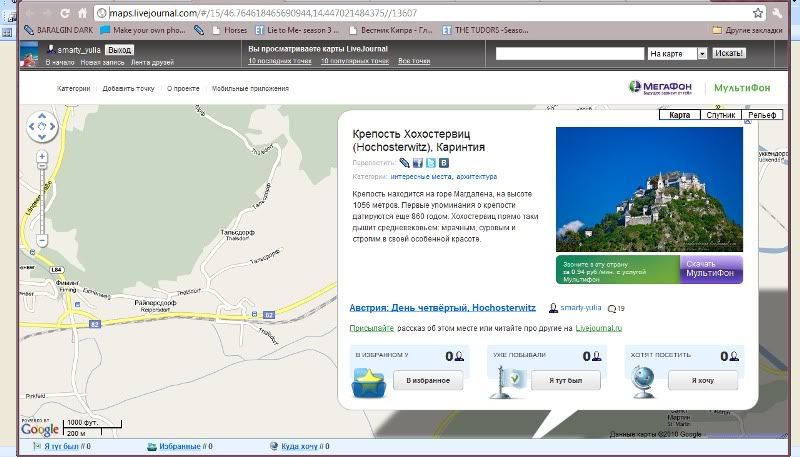Viewport: 800px width, 457px height.
Task: Open the Livejournal.ru link
Action: [598, 328]
